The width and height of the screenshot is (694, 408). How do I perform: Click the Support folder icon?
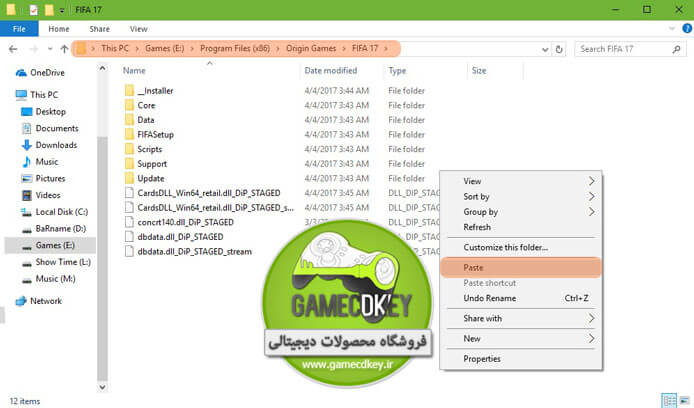pos(129,164)
